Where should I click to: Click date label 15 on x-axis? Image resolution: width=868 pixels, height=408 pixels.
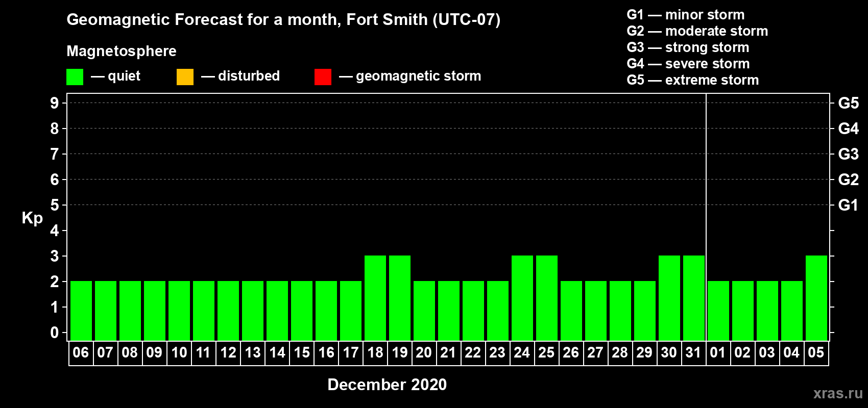(302, 353)
